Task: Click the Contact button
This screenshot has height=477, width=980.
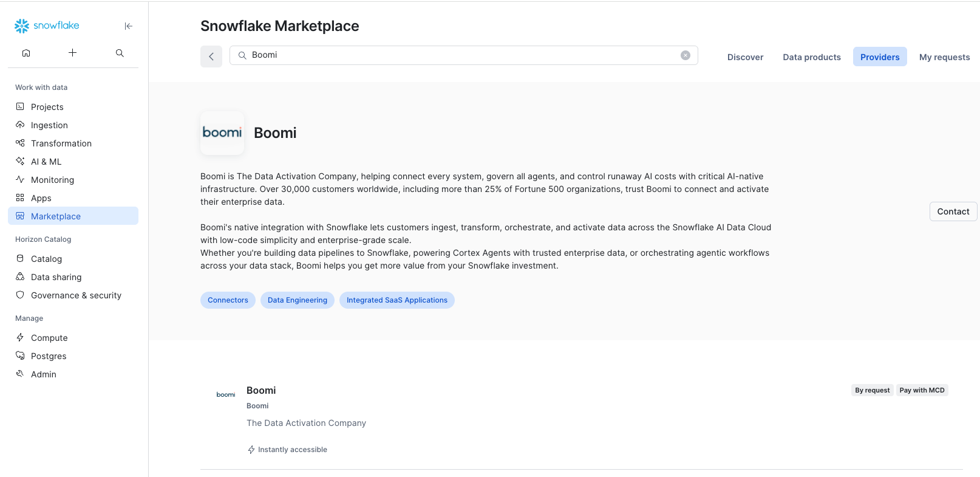Action: (953, 211)
